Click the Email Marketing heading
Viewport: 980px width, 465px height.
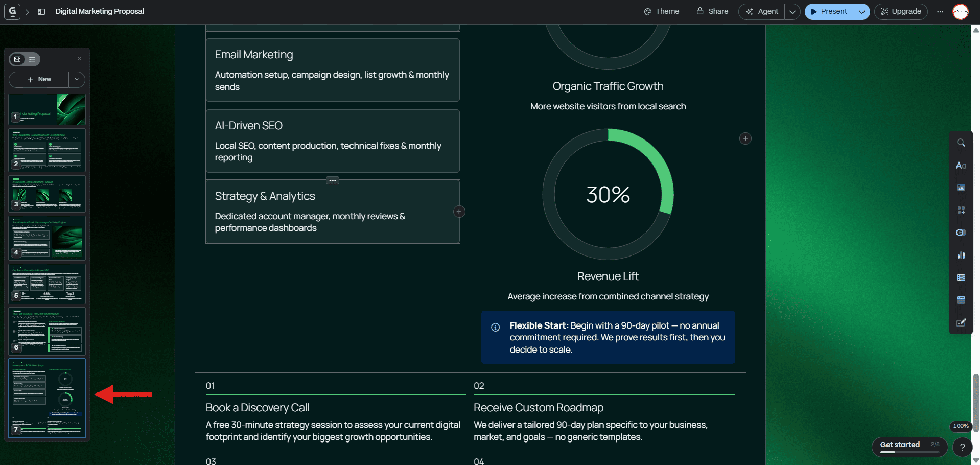(254, 55)
